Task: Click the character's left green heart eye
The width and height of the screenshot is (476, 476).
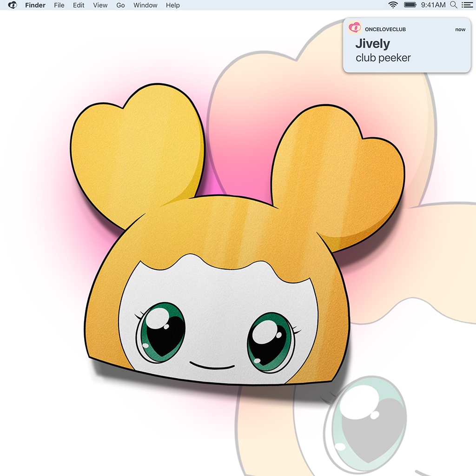Action: 161,331
